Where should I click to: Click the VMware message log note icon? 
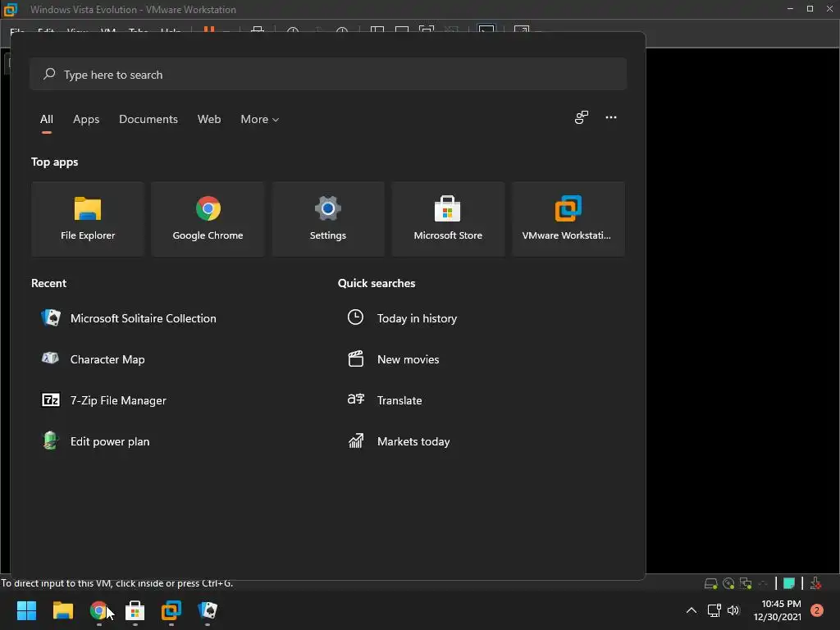[788, 583]
